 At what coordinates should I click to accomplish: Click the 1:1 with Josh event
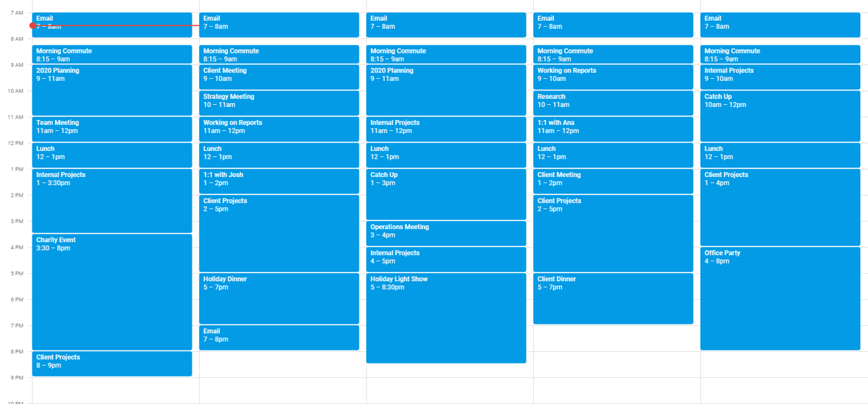(278, 181)
